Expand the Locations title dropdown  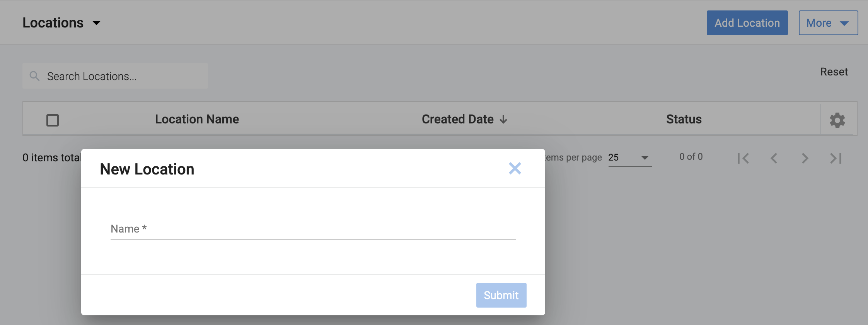coord(97,23)
